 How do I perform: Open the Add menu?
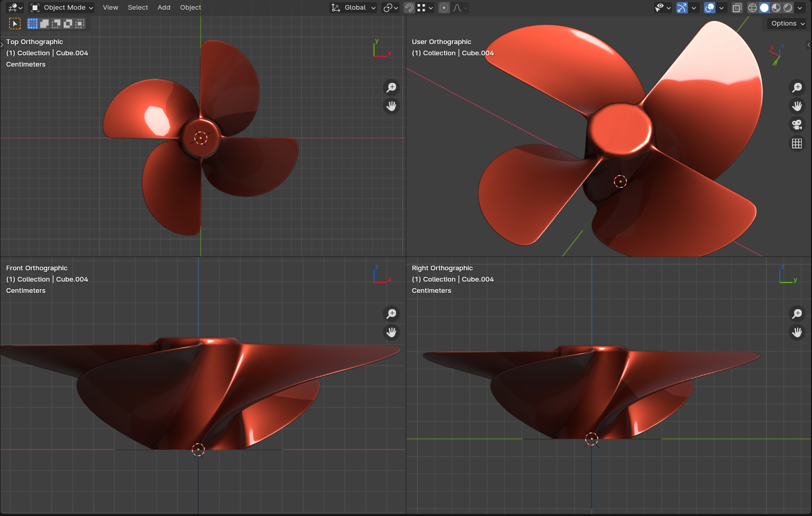[x=164, y=8]
